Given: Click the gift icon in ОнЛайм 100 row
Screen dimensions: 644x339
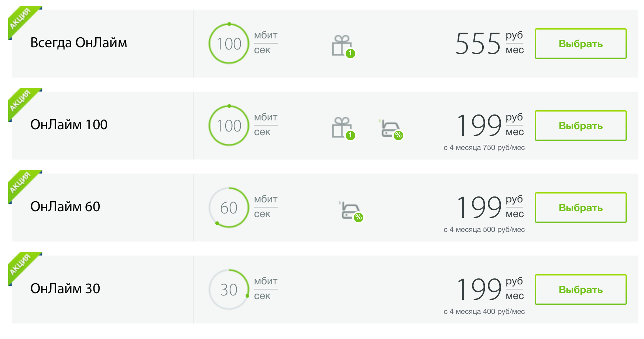Looking at the screenshot, I should tap(343, 128).
